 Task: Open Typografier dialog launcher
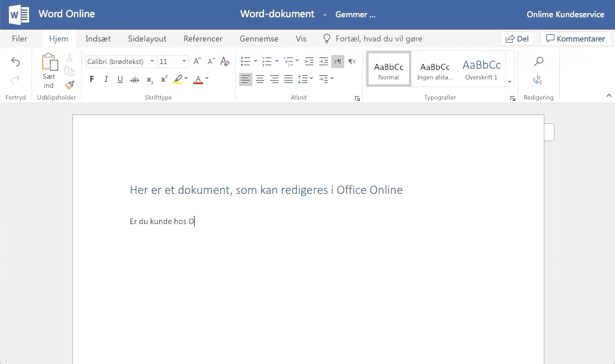513,98
